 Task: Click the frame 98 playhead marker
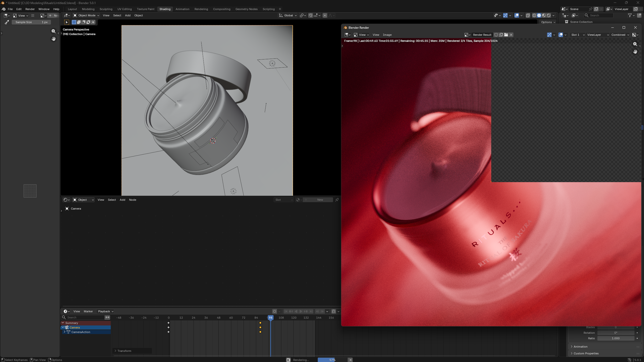pos(270,318)
